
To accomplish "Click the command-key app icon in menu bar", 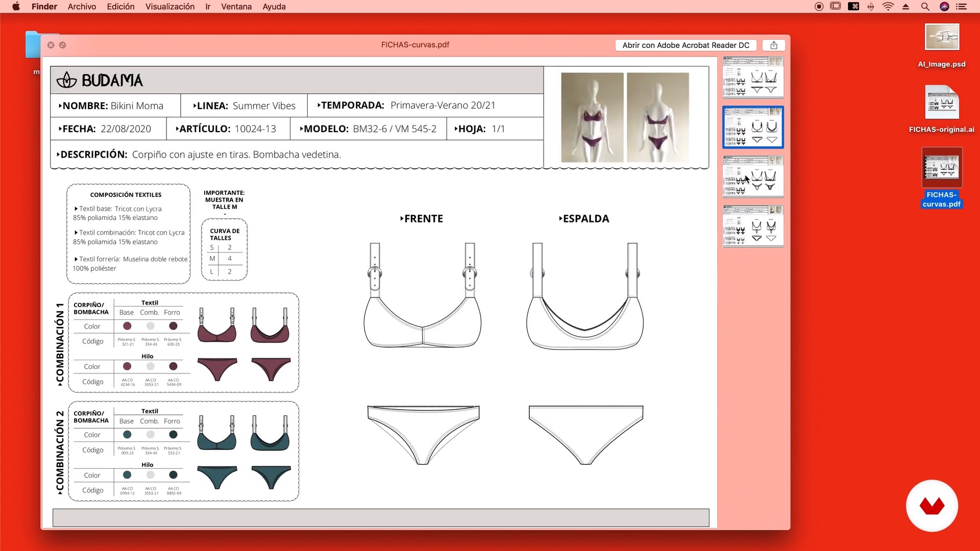I will (853, 7).
